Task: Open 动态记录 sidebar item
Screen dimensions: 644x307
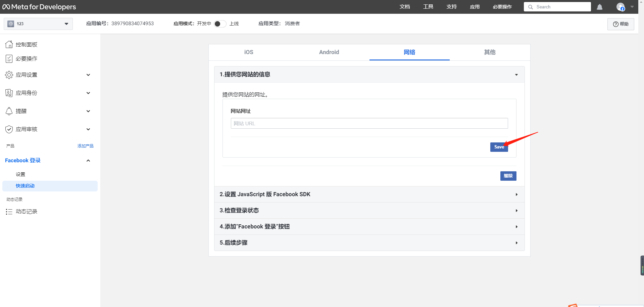Action: click(27, 212)
